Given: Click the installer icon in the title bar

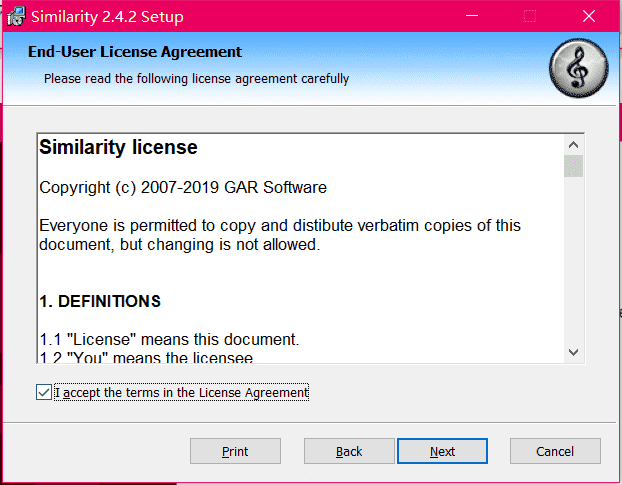Looking at the screenshot, I should [16, 17].
